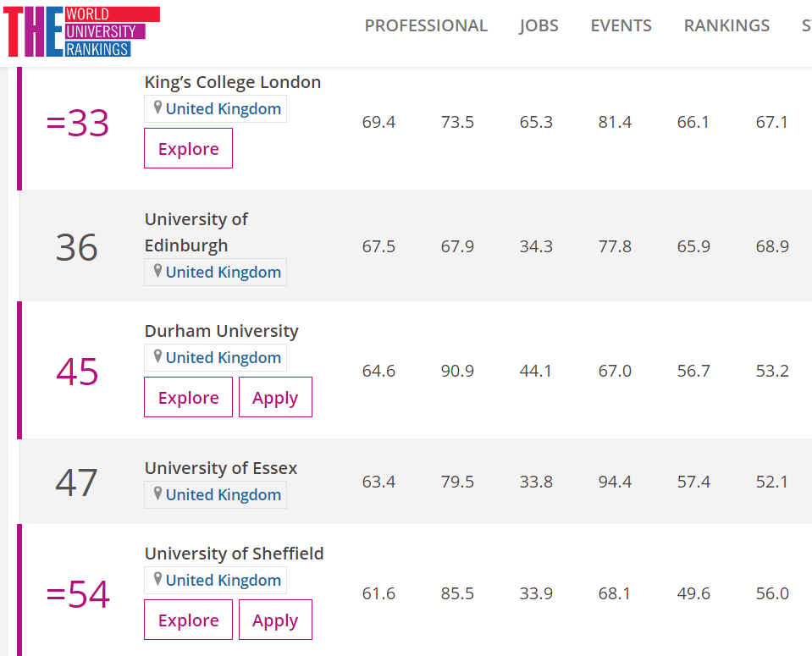Viewport: 812px width, 656px height.
Task: Open the University of Essex name link
Action: (221, 468)
